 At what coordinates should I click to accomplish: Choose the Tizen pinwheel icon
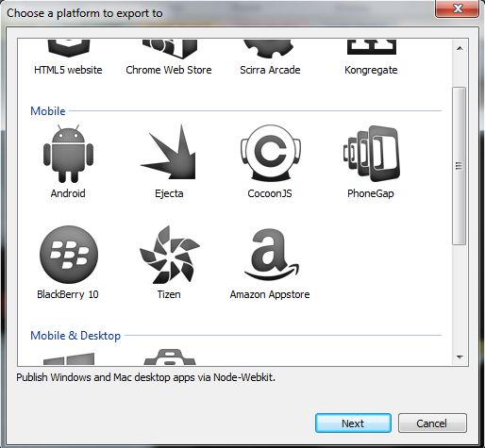(x=169, y=255)
